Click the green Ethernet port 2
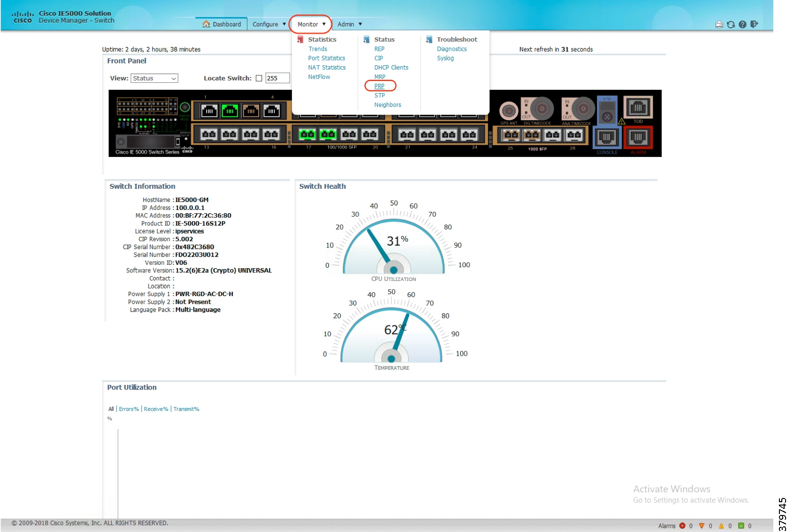 pos(230,111)
